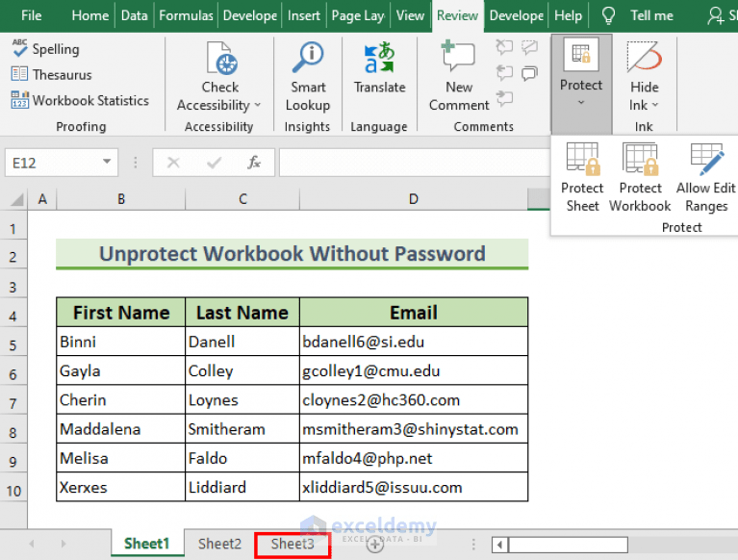
Task: Expand the Hide Ink dropdown arrow
Action: pyautogui.click(x=654, y=105)
